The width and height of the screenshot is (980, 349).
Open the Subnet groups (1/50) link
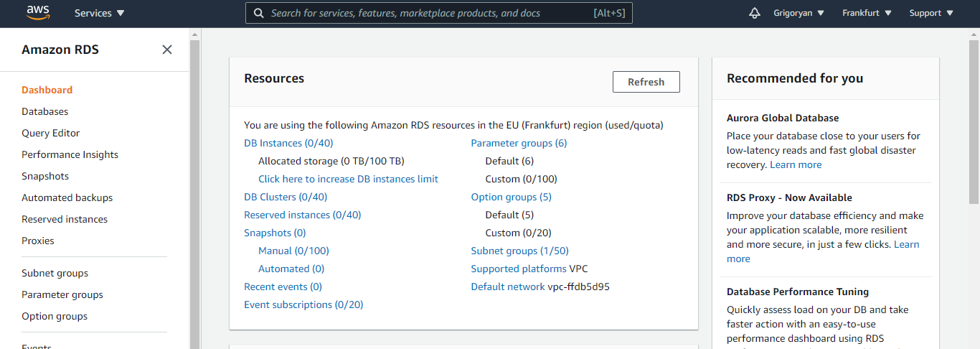pos(519,251)
